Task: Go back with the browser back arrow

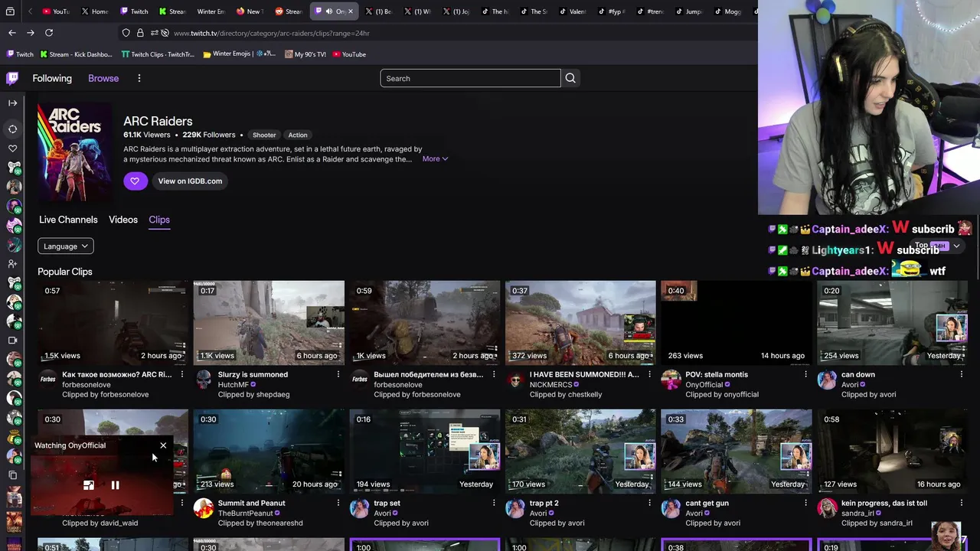Action: 12,33
